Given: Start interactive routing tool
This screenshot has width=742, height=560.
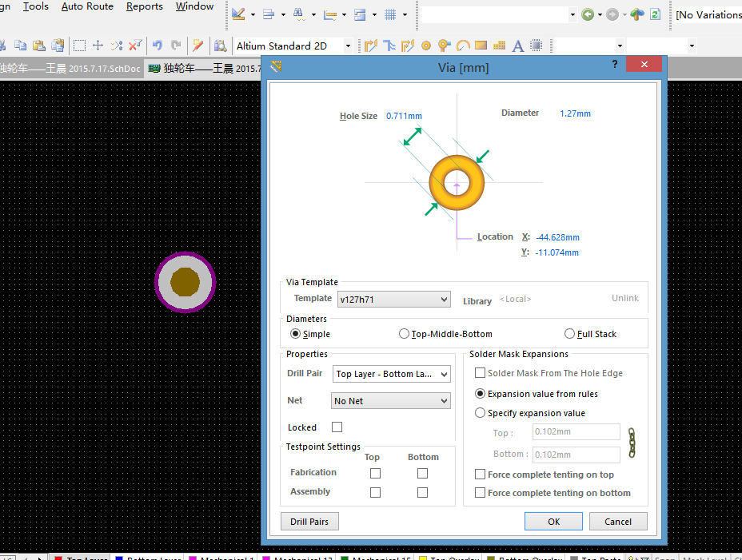Looking at the screenshot, I should (x=371, y=46).
